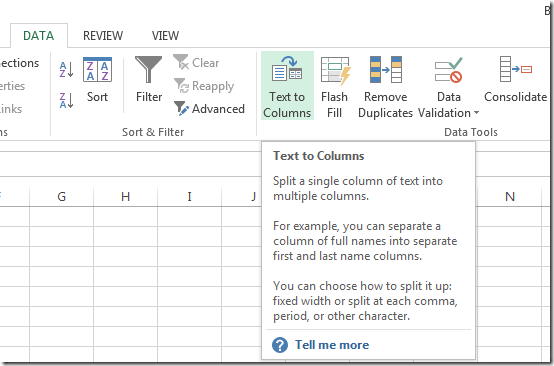Toggle the Filter funnel button

tap(149, 80)
